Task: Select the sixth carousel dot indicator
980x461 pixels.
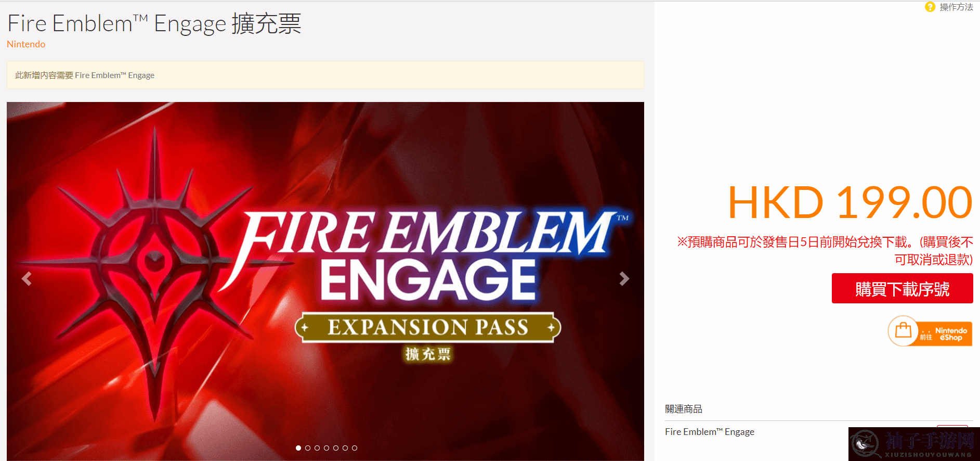Action: (x=345, y=447)
